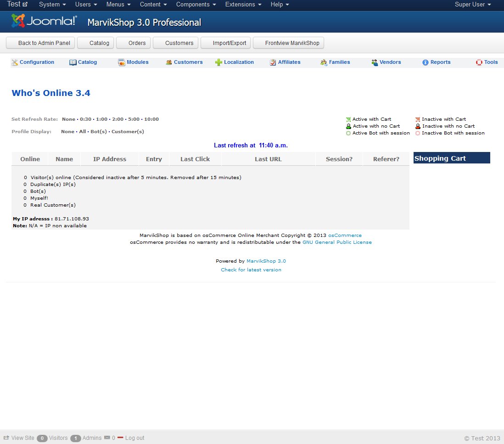
Task: Open the Users dropdown menu
Action: coord(86,5)
